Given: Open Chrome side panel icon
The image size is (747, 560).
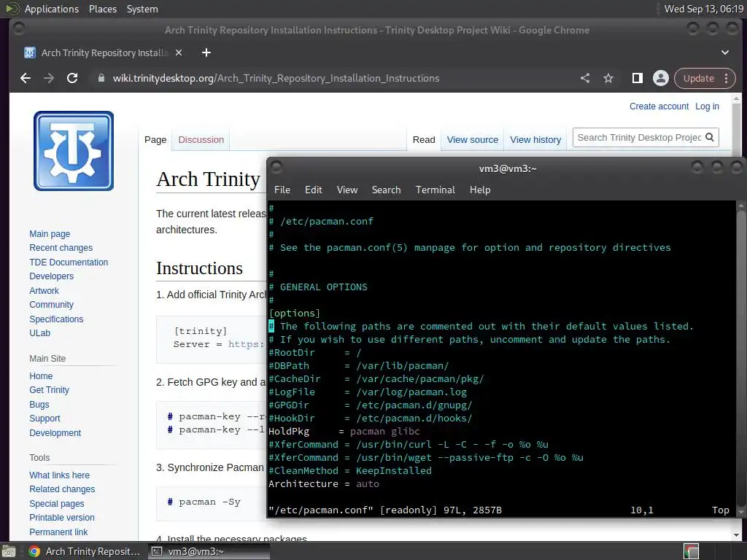Looking at the screenshot, I should click(x=638, y=78).
